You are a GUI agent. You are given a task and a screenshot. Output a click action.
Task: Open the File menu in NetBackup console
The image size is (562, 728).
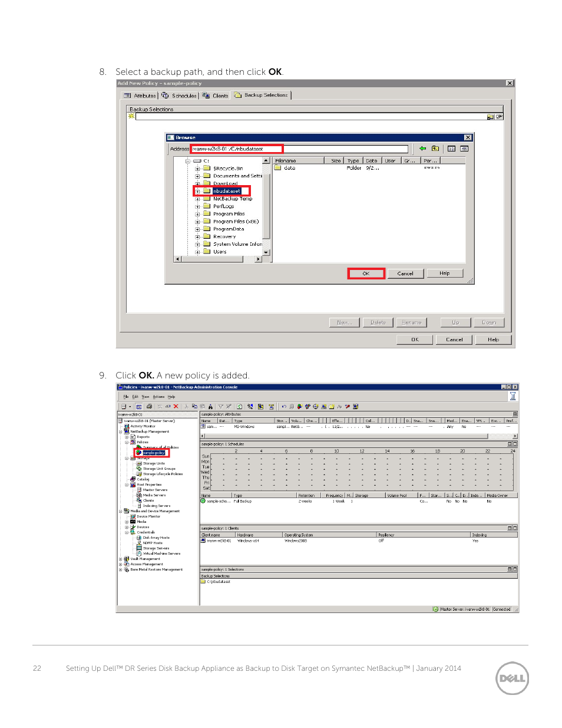pos(126,397)
